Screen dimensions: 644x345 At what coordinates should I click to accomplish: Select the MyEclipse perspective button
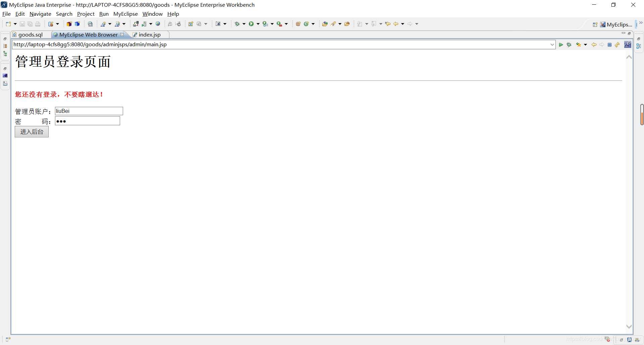[616, 24]
